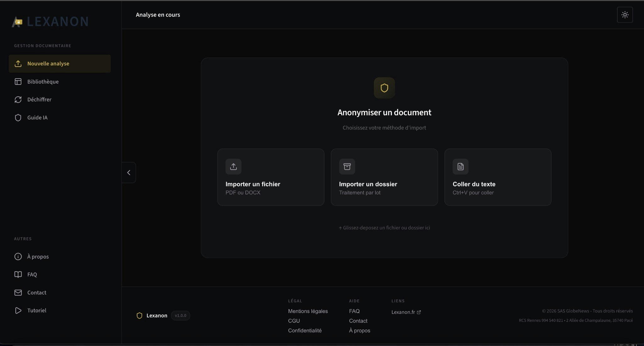Click the document icon on Coller du texte
644x346 pixels.
click(x=460, y=166)
